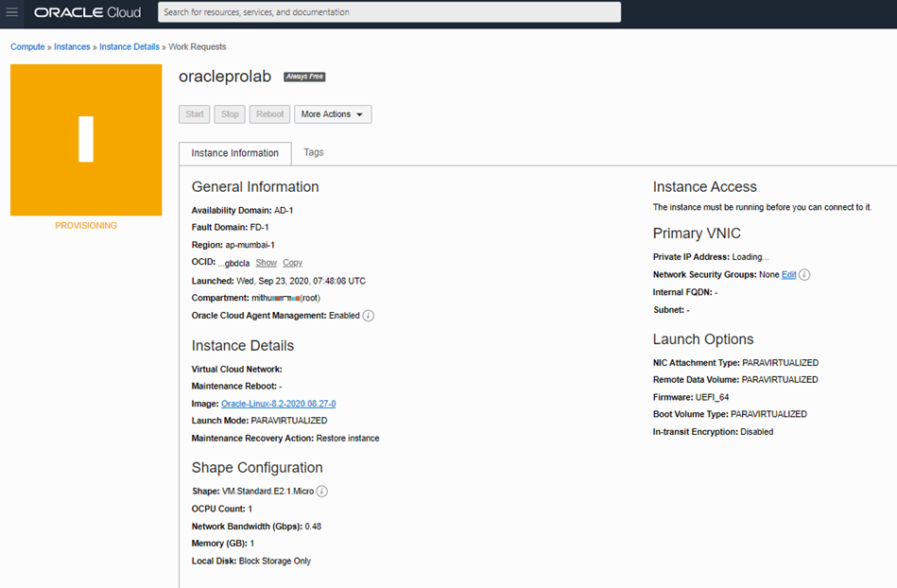Open the Shape info icon
Viewport: 897px width, 588px height.
click(322, 492)
